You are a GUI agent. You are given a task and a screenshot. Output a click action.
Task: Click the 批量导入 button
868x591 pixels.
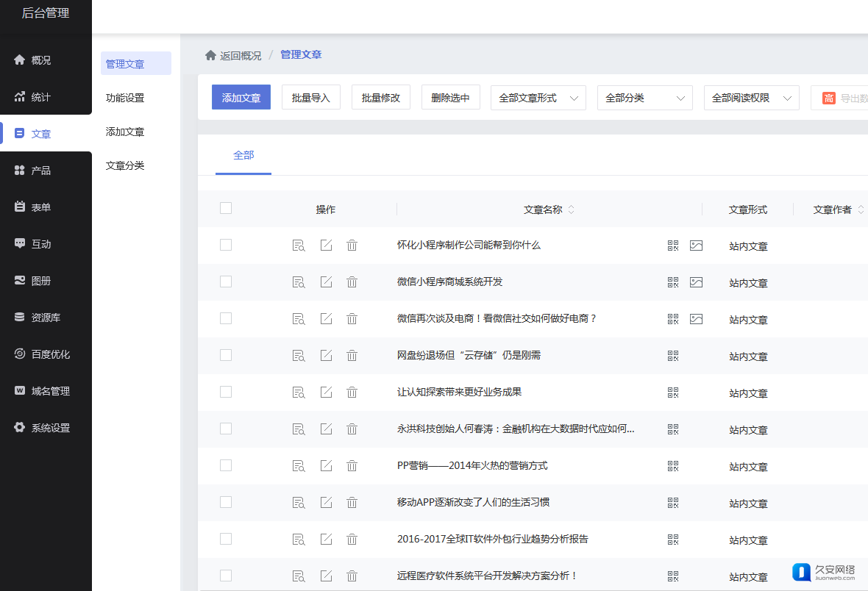click(x=311, y=97)
